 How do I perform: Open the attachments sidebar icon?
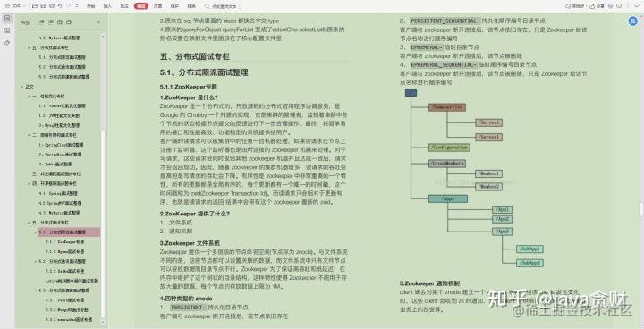7,43
